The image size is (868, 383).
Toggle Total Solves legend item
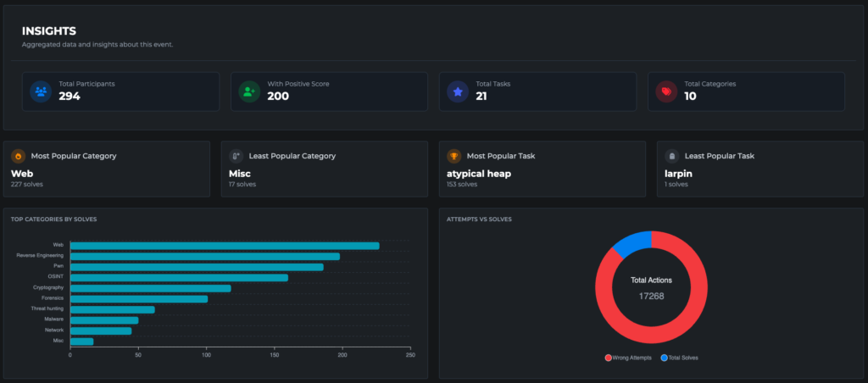coord(679,358)
